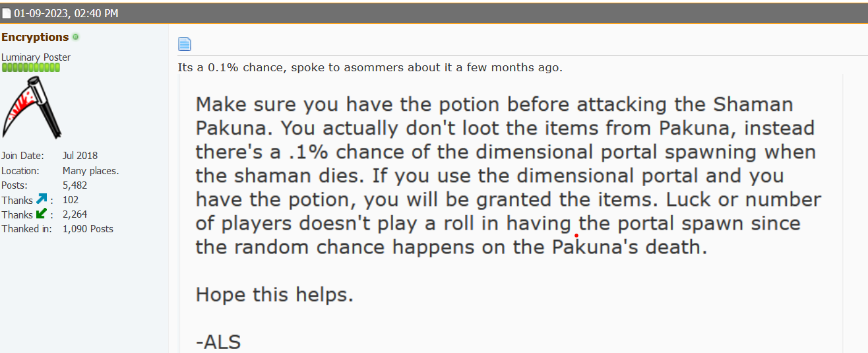Select the Luminary Poster user title

pyautogui.click(x=36, y=57)
